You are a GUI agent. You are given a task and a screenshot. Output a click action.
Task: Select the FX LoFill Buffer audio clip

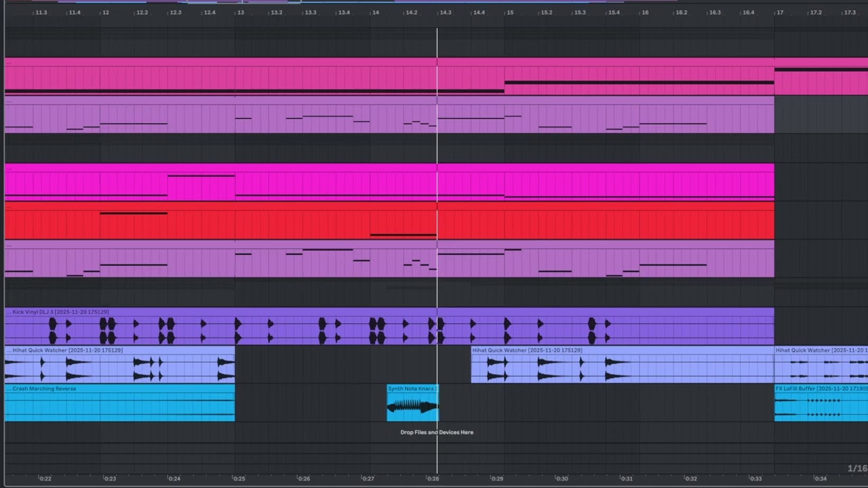click(x=821, y=403)
